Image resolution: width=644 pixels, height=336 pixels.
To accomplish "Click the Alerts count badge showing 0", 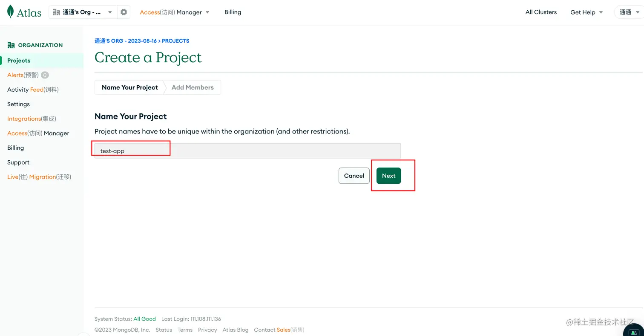I will (x=45, y=75).
